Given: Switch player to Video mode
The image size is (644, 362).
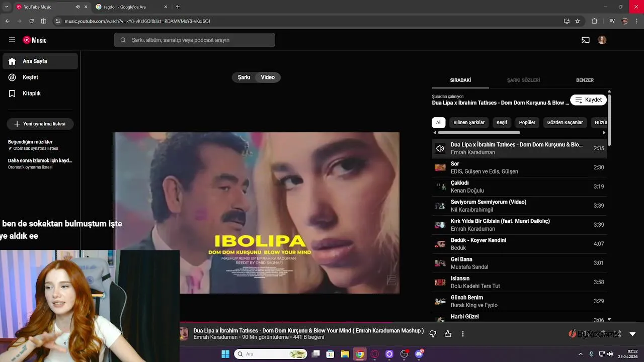Looking at the screenshot, I should click(x=268, y=77).
